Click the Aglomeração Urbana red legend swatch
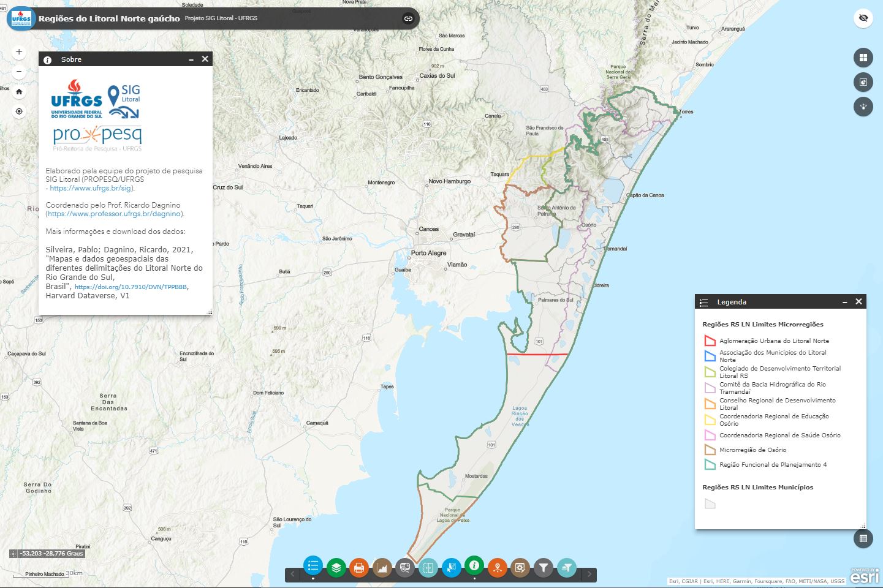Image resolution: width=883 pixels, height=588 pixels. (710, 341)
